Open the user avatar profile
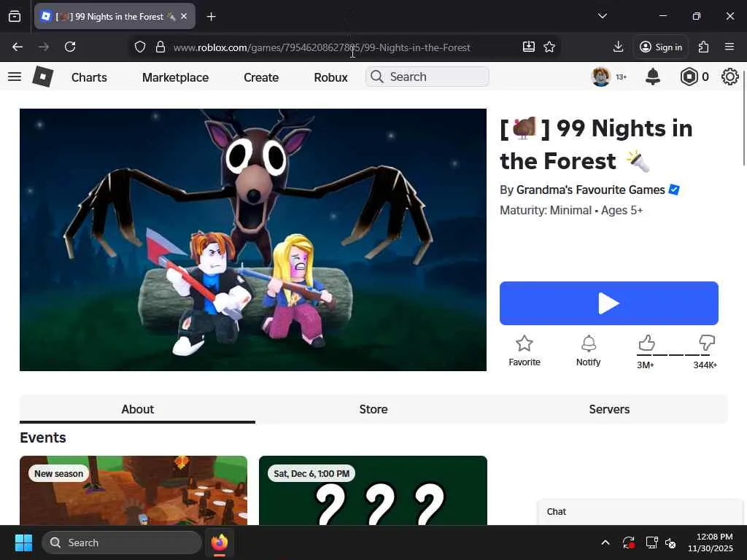The height and width of the screenshot is (560, 747). click(x=600, y=77)
